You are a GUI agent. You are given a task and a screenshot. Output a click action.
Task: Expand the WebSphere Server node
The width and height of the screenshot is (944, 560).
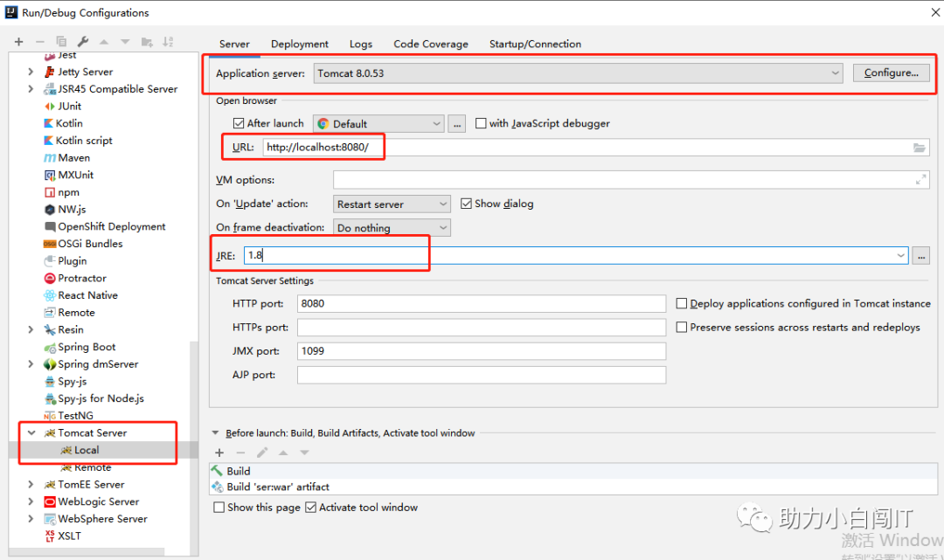(31, 518)
